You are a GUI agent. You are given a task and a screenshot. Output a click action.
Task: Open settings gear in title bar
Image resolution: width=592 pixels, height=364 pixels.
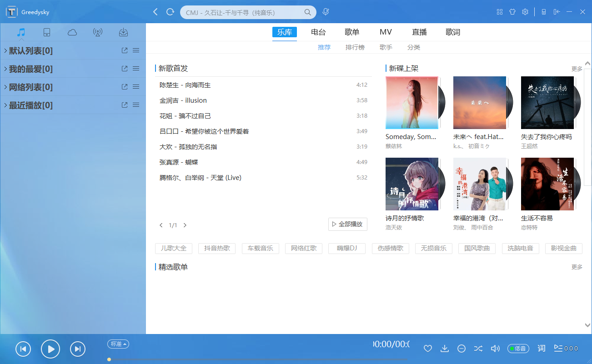coord(525,12)
